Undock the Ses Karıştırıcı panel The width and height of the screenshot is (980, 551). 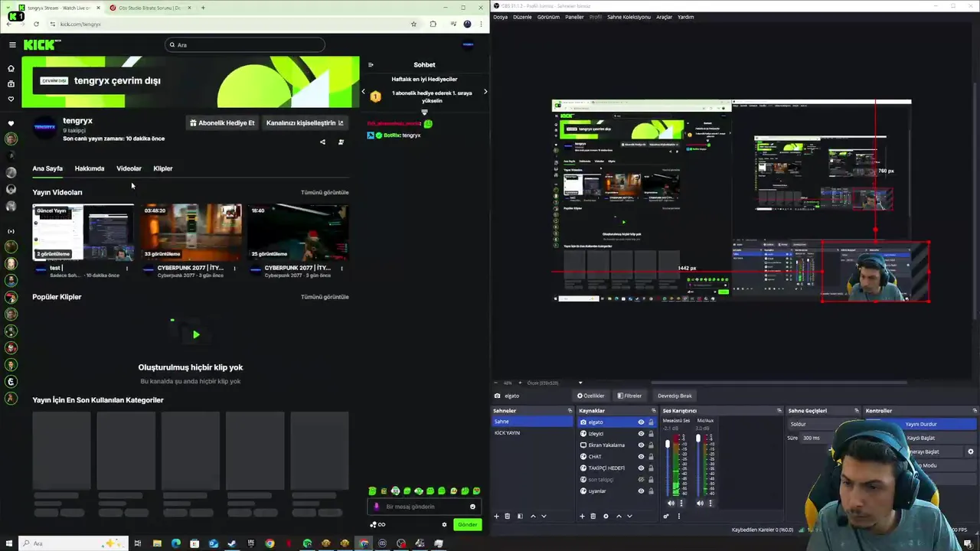point(779,411)
